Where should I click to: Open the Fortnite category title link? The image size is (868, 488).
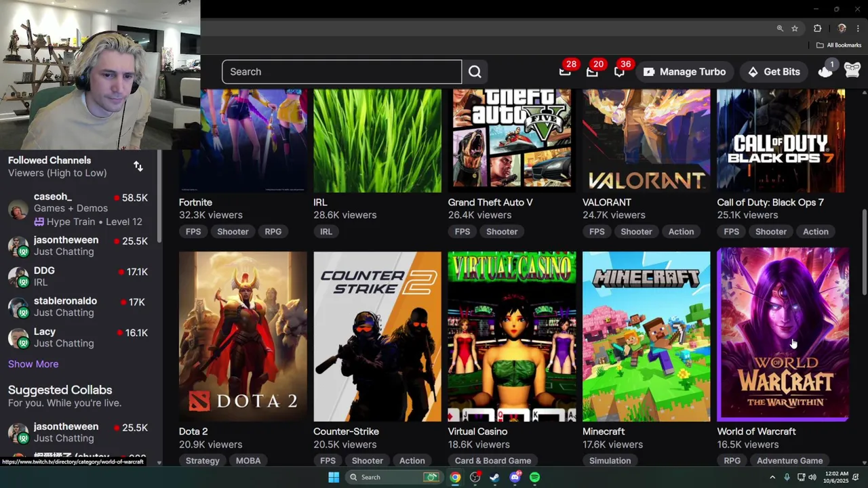(195, 202)
